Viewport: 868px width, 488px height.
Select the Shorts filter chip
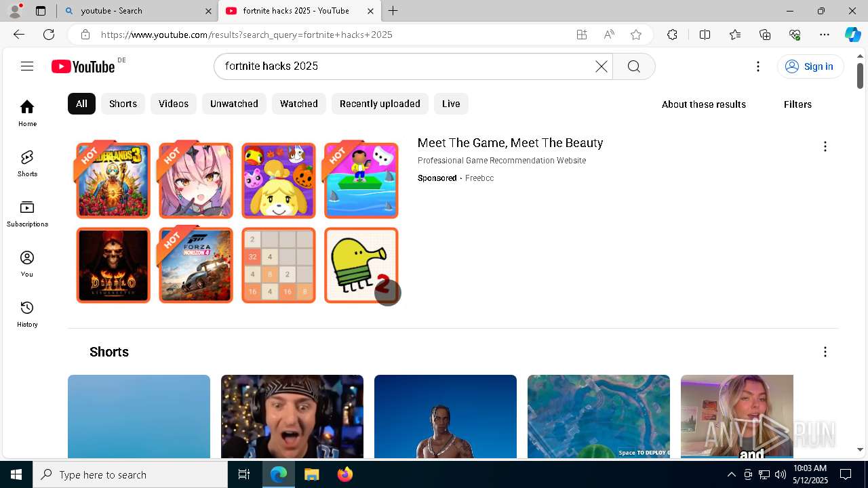pyautogui.click(x=123, y=104)
